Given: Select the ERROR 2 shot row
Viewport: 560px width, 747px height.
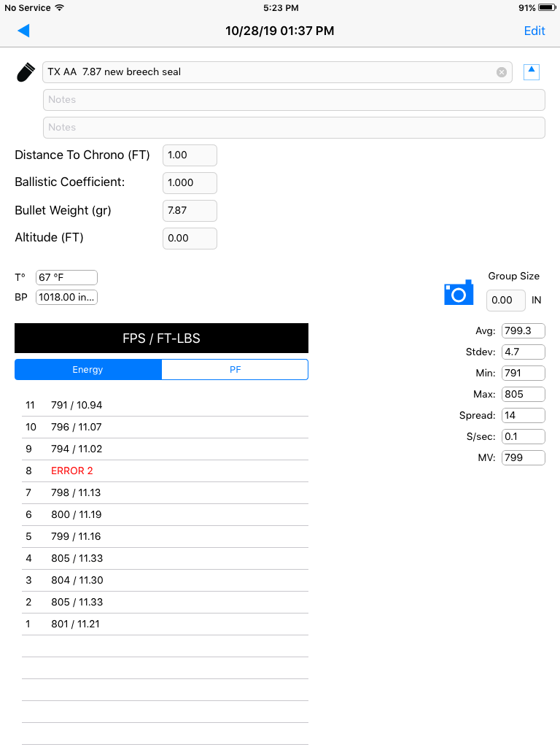Looking at the screenshot, I should coord(165,471).
